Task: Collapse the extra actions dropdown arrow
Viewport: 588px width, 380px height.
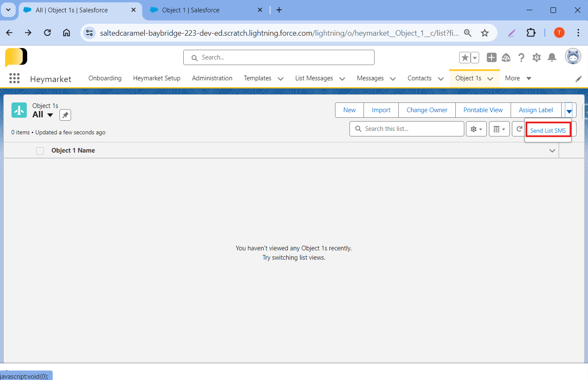Action: coord(569,110)
